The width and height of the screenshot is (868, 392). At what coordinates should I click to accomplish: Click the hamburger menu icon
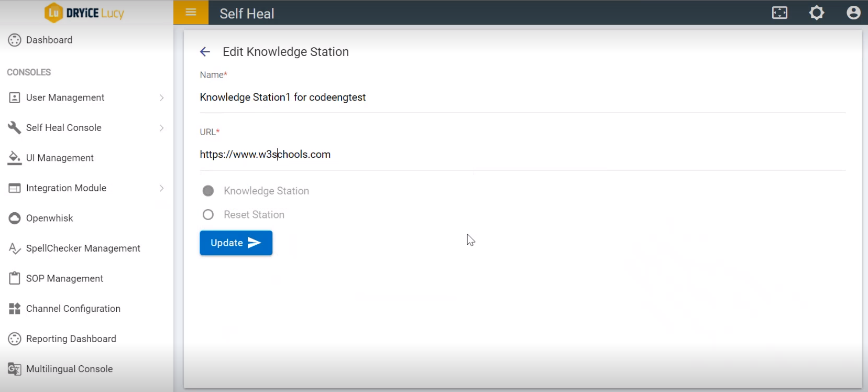click(191, 13)
